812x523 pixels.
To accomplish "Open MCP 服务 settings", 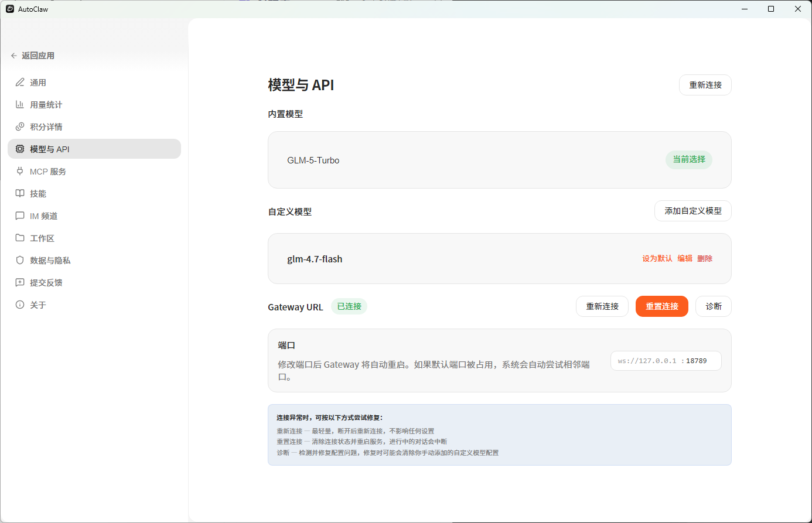I will point(94,172).
